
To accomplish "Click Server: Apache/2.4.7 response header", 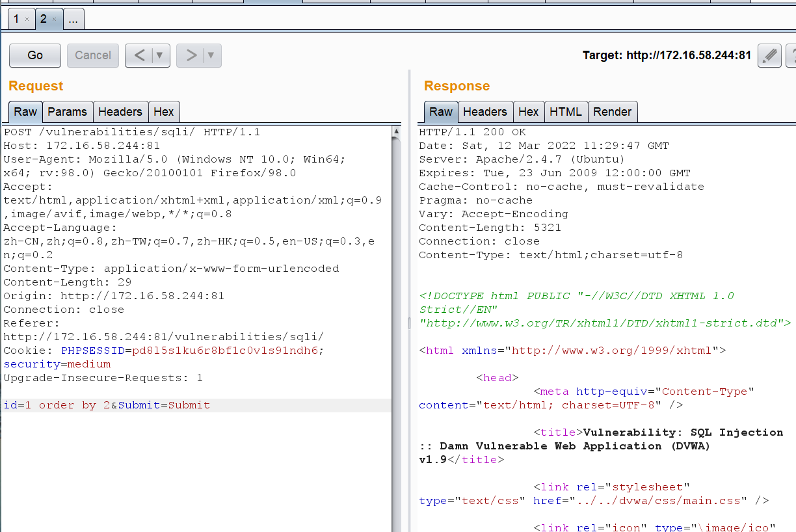I will [522, 159].
